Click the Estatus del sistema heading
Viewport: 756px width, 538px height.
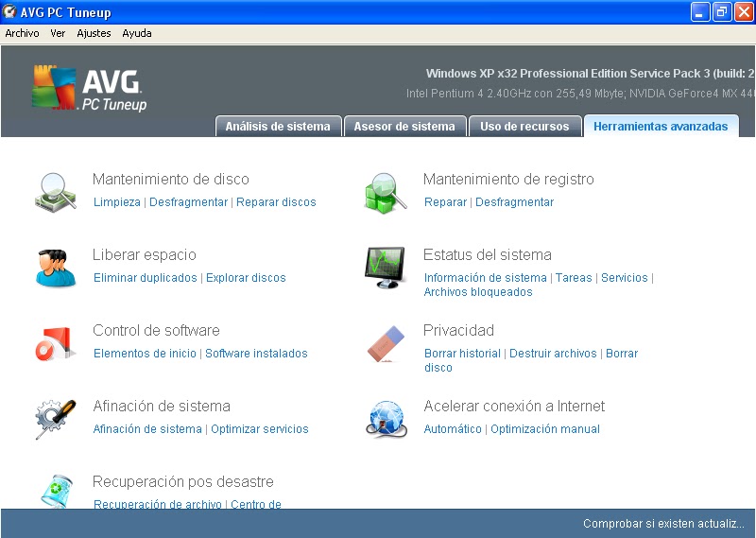tap(488, 254)
